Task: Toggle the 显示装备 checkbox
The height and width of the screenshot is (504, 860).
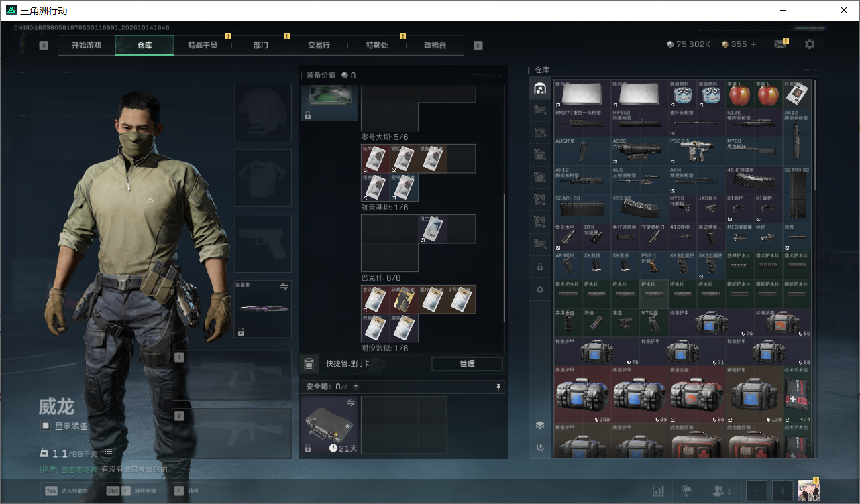Action: (x=46, y=426)
